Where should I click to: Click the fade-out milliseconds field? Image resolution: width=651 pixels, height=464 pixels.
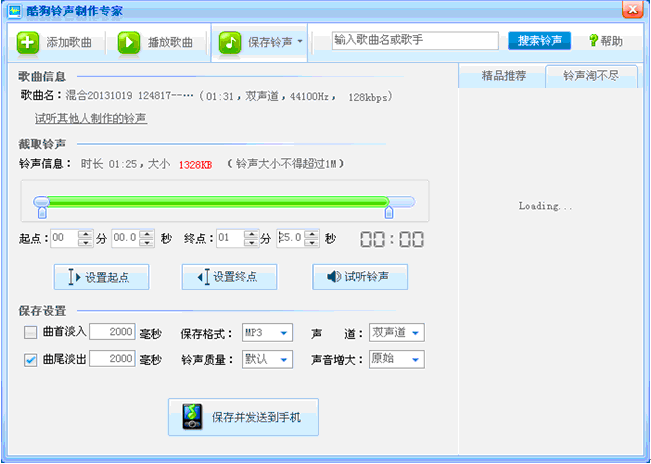click(112, 359)
